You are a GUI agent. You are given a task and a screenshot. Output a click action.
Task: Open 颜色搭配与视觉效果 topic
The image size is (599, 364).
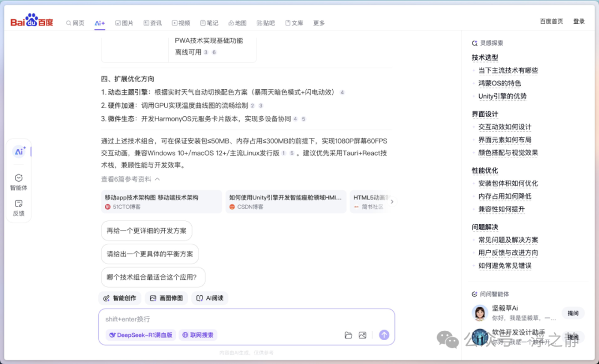tap(508, 152)
